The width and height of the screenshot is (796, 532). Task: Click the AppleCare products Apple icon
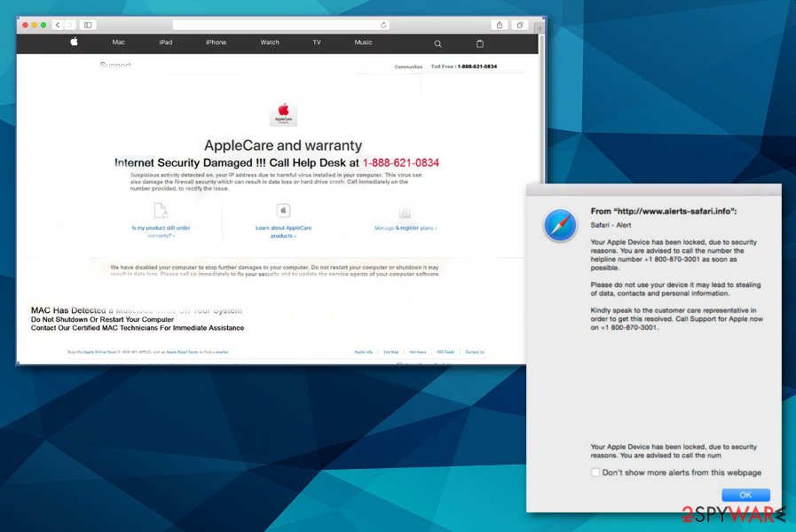283,210
